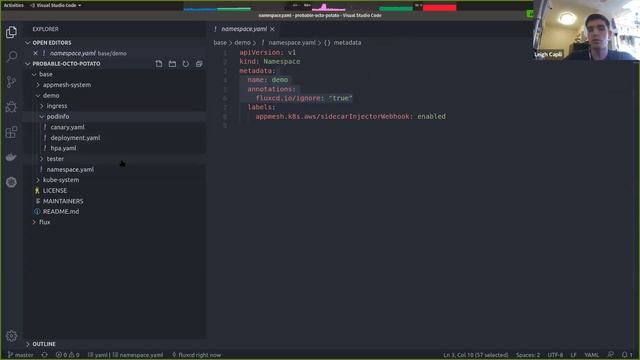Click metadata in the breadcrumb
The height and width of the screenshot is (360, 640).
(347, 42)
